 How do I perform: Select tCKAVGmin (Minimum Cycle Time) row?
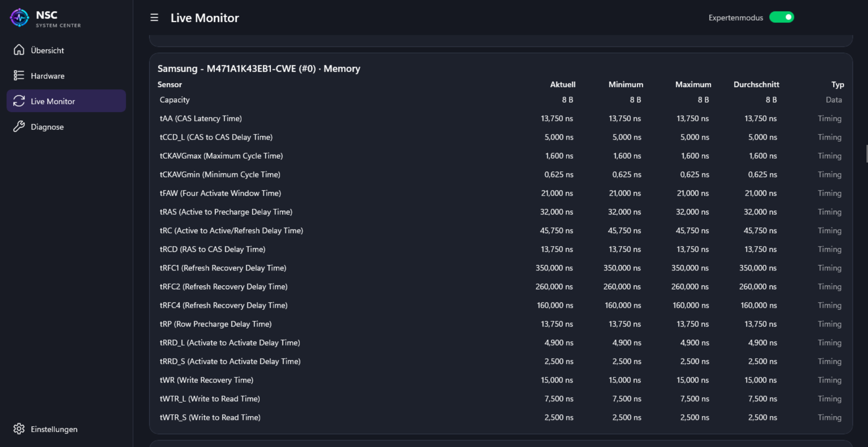tap(501, 174)
